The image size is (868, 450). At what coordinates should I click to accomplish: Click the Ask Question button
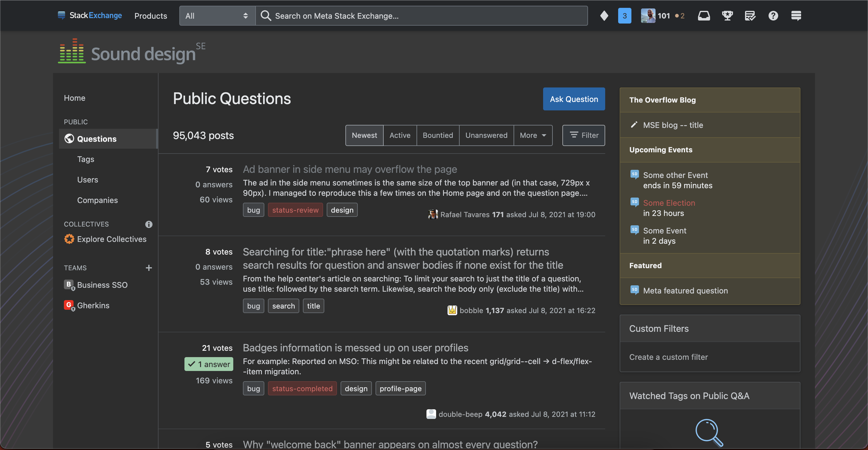coord(574,99)
